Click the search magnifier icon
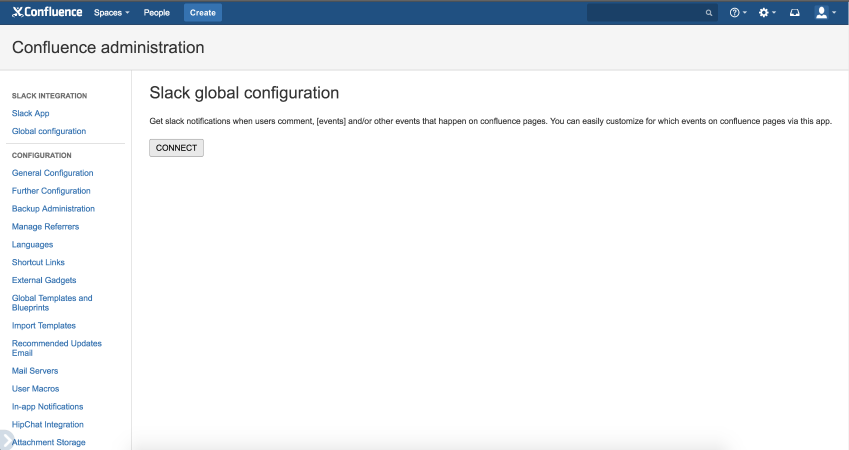Screen dimensions: 849x450 coord(709,13)
